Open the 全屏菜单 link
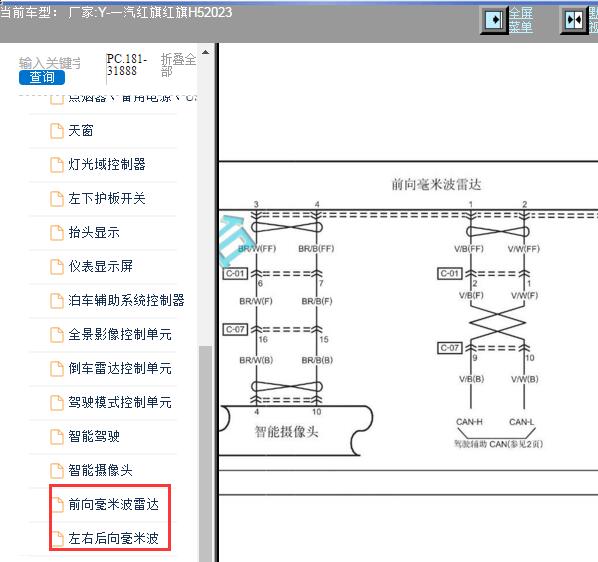 (521, 20)
